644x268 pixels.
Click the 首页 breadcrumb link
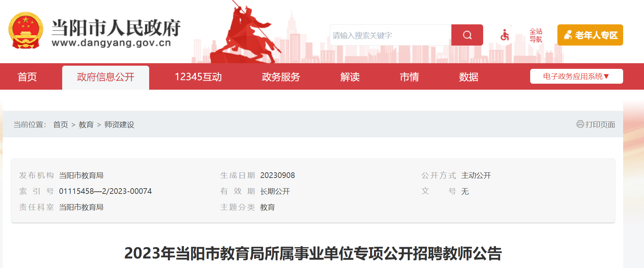coord(60,125)
